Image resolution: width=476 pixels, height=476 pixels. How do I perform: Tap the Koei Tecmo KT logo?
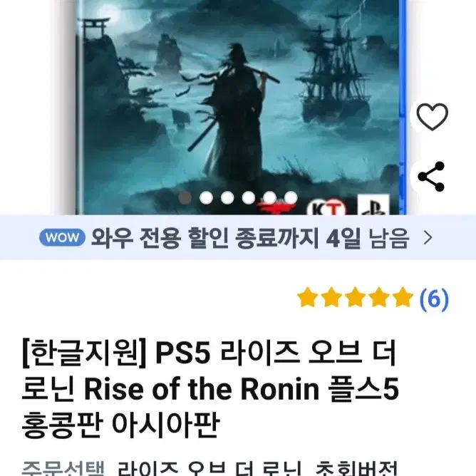(326, 207)
